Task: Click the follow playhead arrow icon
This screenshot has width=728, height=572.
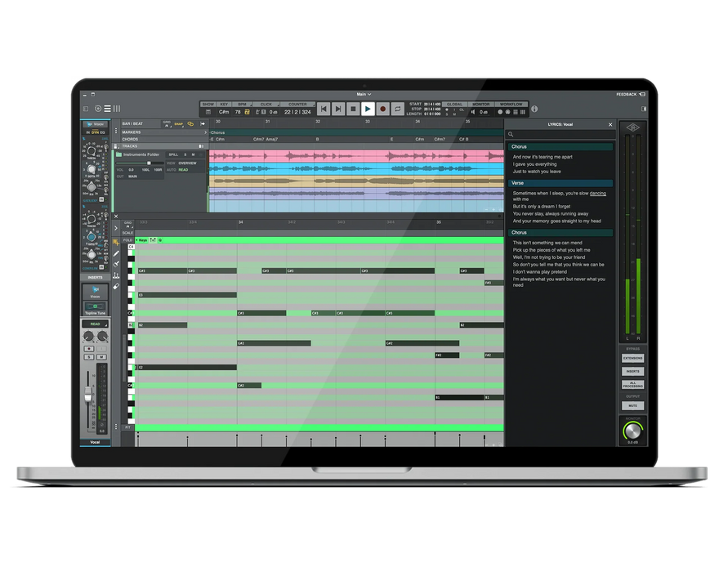Action: pos(203,124)
